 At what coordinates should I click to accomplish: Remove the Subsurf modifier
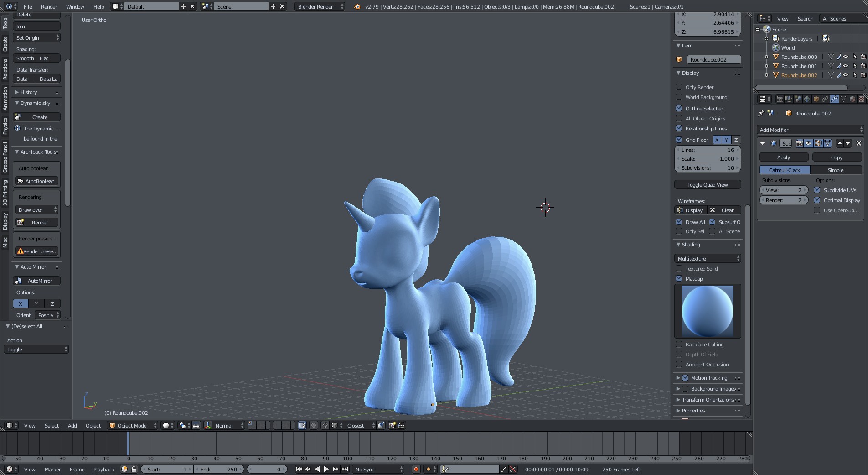[x=859, y=143]
